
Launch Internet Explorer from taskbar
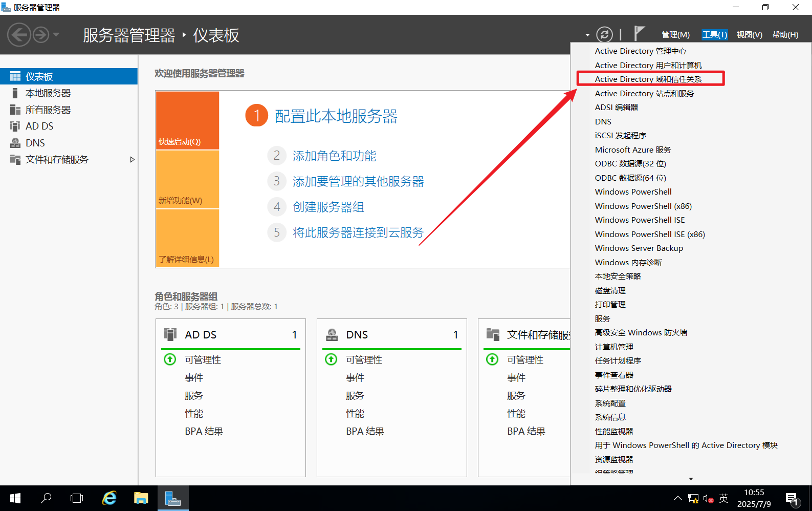pos(109,498)
